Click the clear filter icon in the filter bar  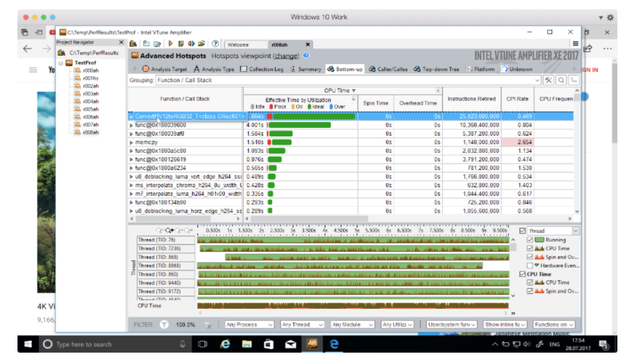pyautogui.click(x=208, y=325)
